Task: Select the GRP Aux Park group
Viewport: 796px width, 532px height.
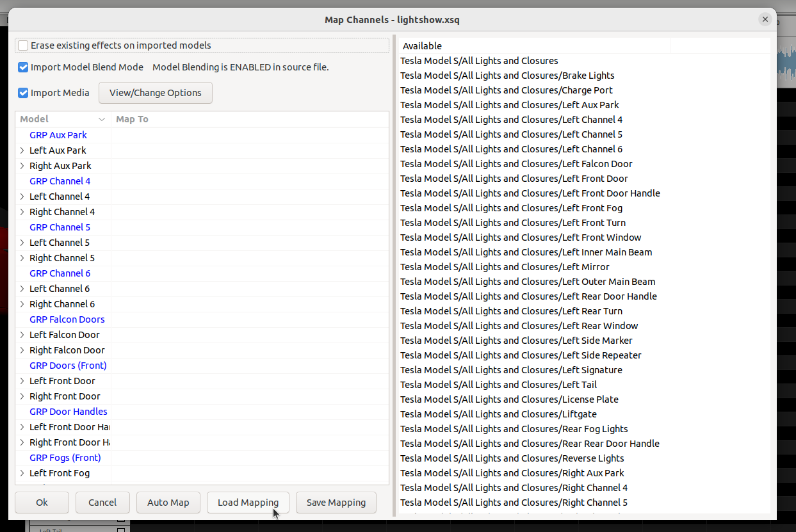Action: click(x=58, y=135)
